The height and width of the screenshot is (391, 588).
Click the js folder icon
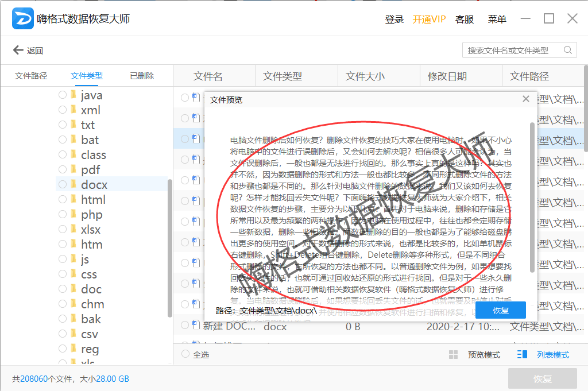[x=73, y=259]
